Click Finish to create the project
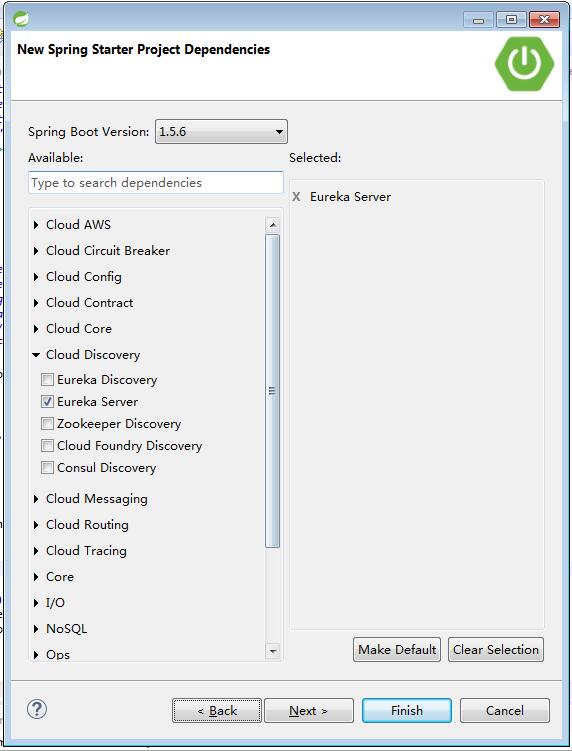 coord(407,710)
